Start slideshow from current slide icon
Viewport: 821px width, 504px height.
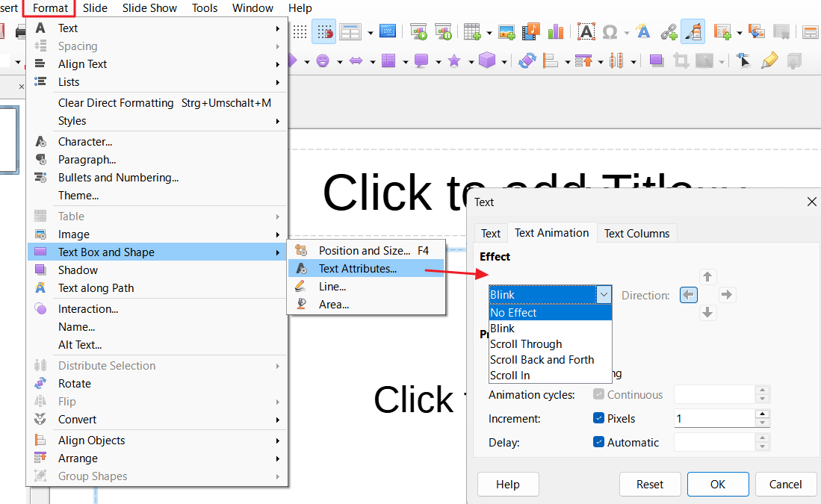tap(443, 32)
